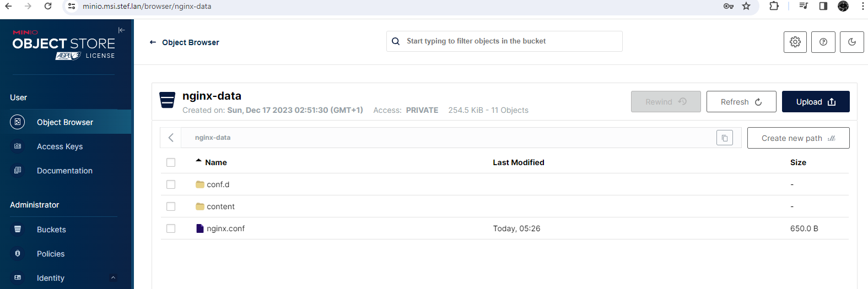Select the nginx.conf file checkbox
This screenshot has width=868, height=289.
(171, 228)
